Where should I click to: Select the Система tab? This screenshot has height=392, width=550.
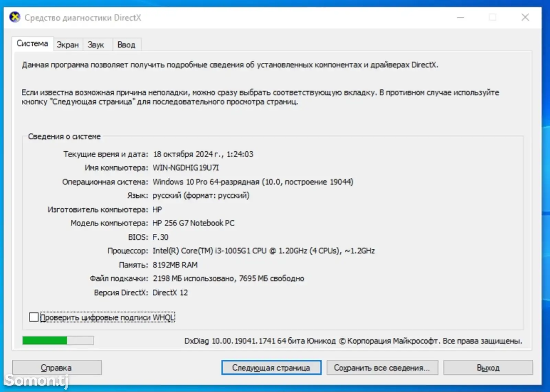coord(33,44)
